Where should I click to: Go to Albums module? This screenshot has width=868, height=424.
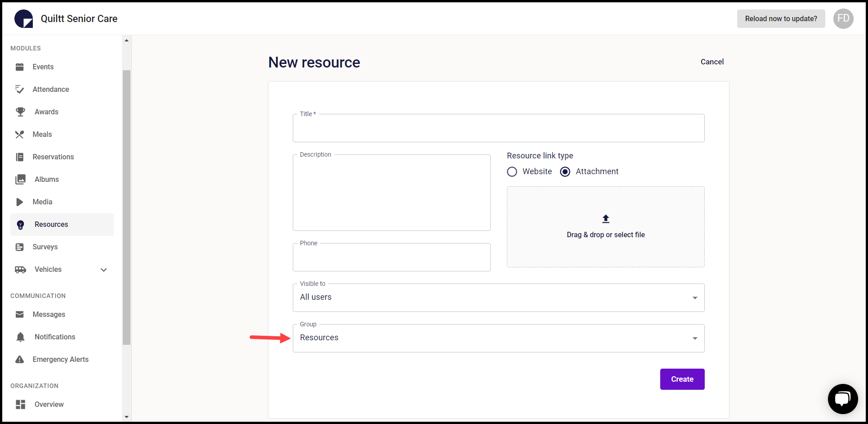point(62,180)
